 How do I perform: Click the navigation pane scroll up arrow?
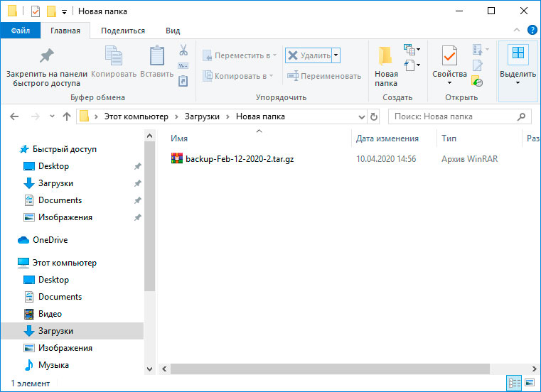click(150, 136)
